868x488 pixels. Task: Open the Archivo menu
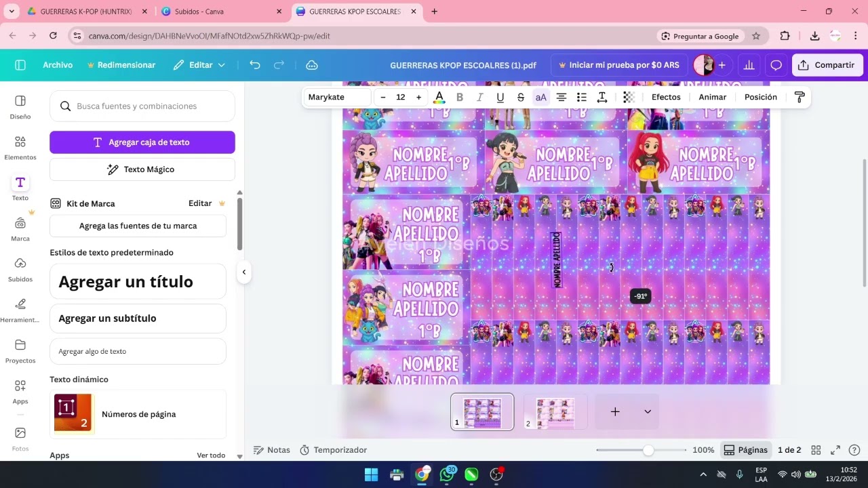pos(58,65)
